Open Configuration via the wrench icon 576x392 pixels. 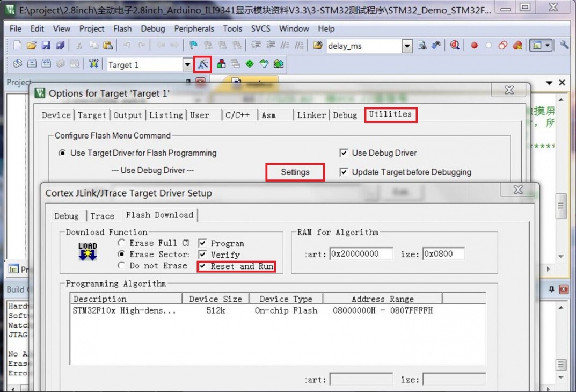(564, 46)
